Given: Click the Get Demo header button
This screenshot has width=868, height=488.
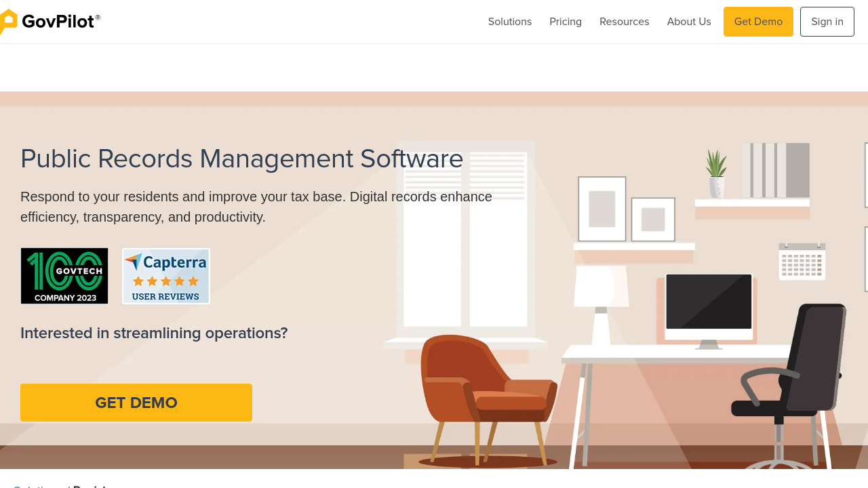Looking at the screenshot, I should 757,22.
